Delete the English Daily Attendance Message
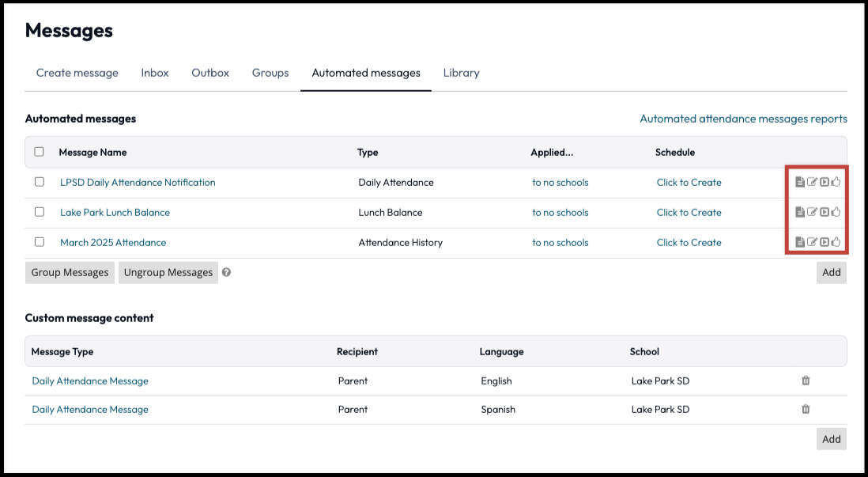The width and height of the screenshot is (868, 477). tap(806, 380)
